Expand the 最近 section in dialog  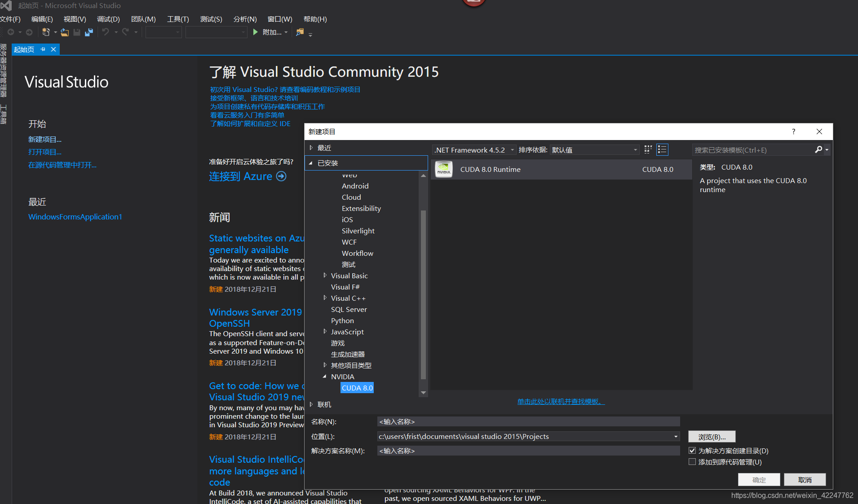click(x=311, y=148)
